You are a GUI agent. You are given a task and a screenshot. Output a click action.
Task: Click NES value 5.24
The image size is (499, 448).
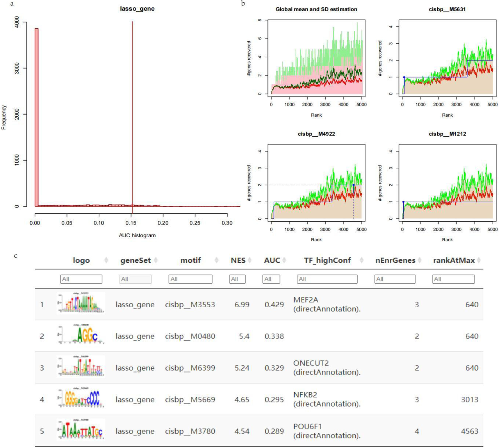pyautogui.click(x=242, y=368)
